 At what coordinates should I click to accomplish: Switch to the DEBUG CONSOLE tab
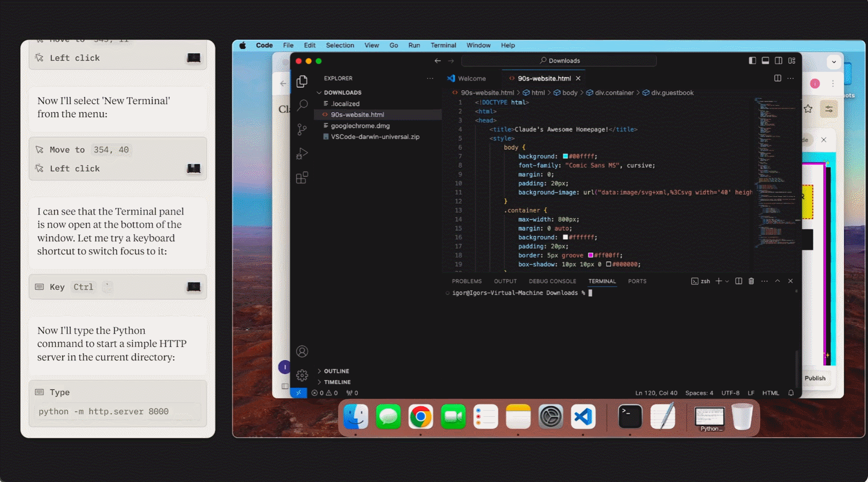(x=553, y=281)
